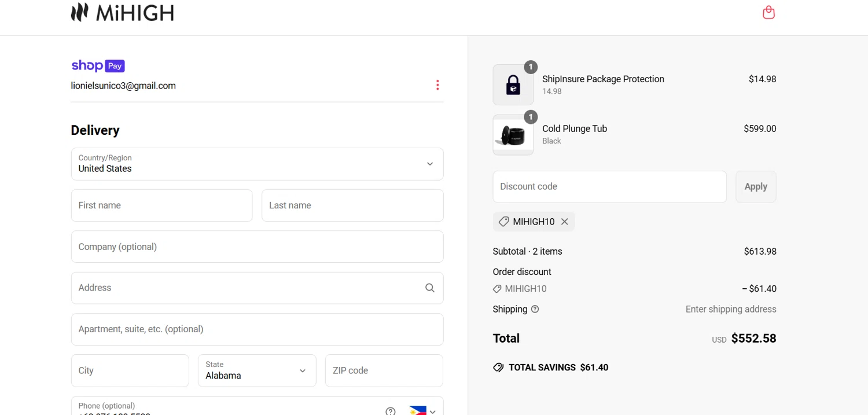This screenshot has height=415, width=868.
Task: Open the State dropdown showing Alabama
Action: (257, 370)
